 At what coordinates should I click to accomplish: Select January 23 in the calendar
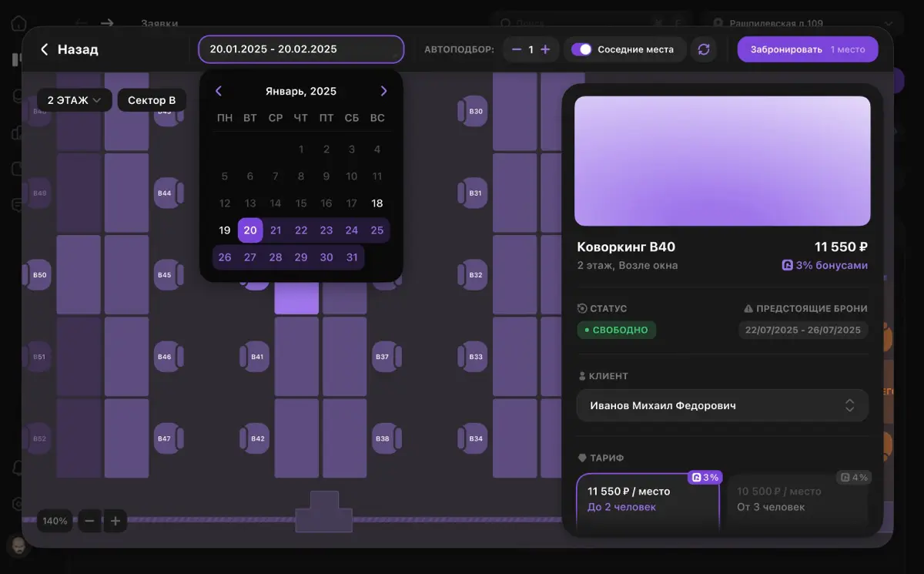pos(326,230)
